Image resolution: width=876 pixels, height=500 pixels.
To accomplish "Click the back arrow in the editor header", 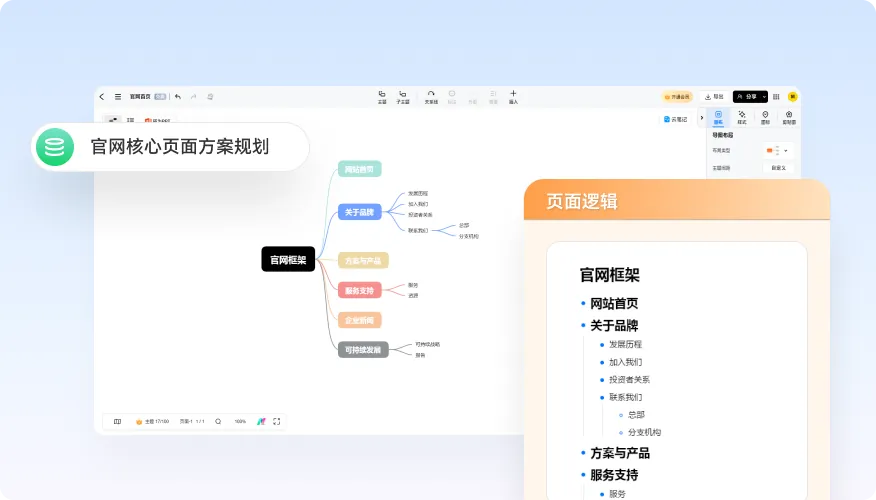I will 102,97.
